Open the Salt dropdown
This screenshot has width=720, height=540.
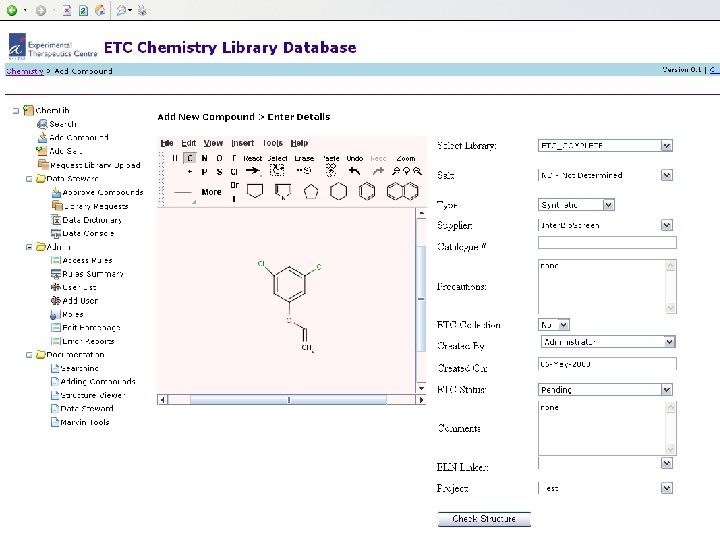click(x=667, y=175)
